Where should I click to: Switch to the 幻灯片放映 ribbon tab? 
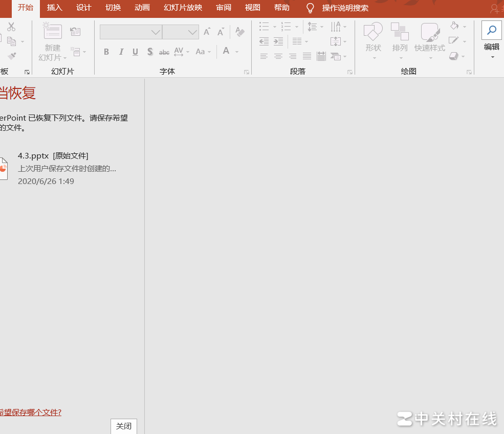[x=182, y=8]
